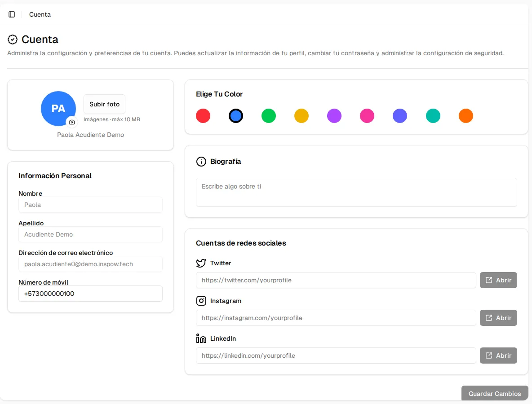Click the Twitter URL input field
This screenshot has height=404, width=532.
click(x=336, y=280)
